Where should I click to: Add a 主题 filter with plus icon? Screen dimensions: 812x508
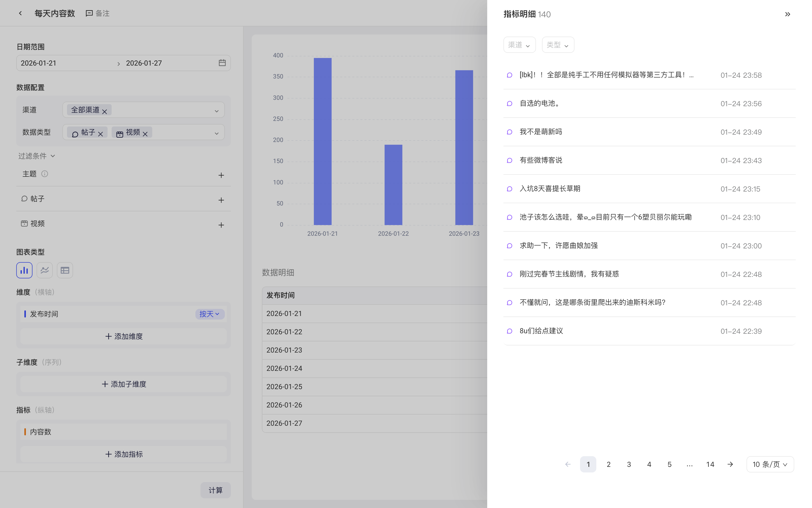click(x=221, y=175)
